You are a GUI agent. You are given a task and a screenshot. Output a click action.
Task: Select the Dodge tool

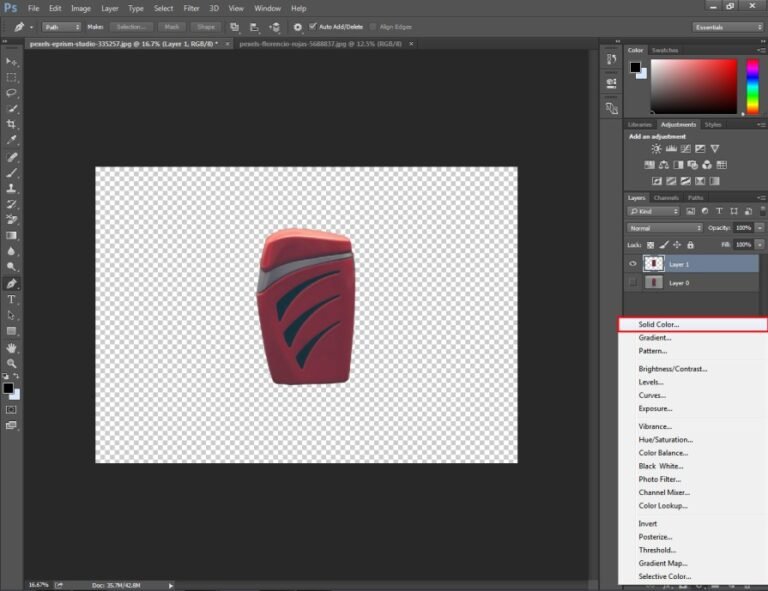pos(11,267)
